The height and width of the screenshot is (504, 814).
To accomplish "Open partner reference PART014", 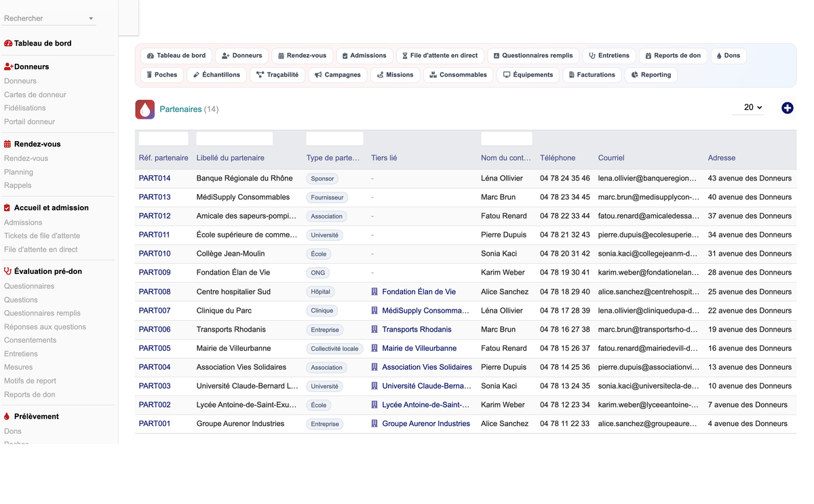I will pyautogui.click(x=155, y=178).
